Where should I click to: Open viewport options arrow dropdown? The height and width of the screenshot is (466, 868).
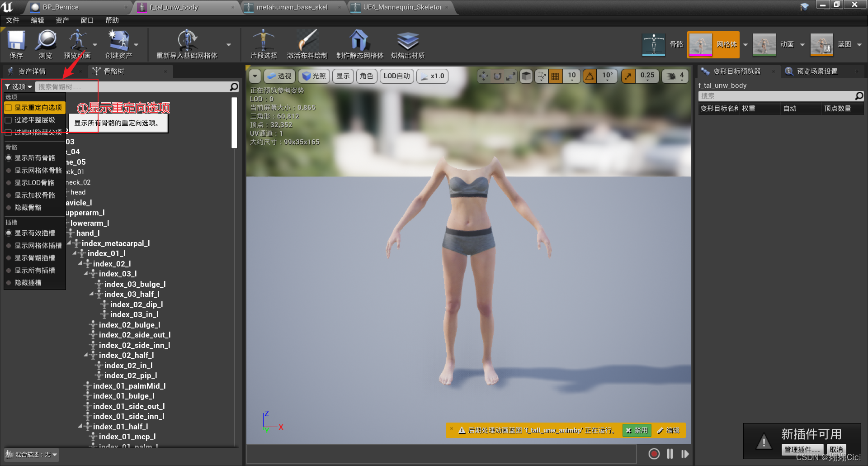255,76
